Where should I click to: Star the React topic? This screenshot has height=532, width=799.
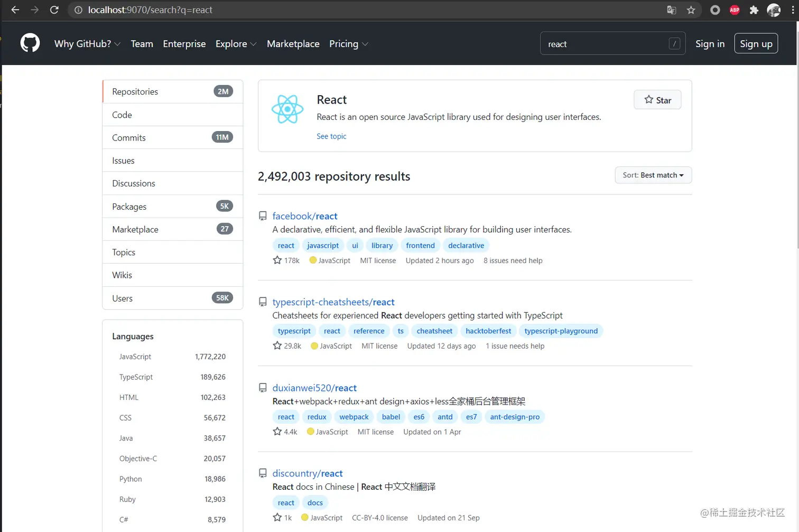(x=657, y=100)
